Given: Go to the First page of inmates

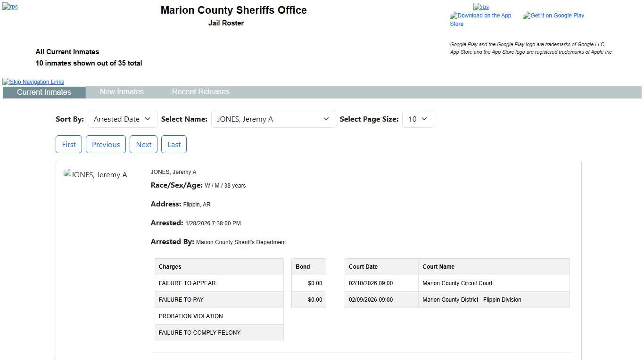Looking at the screenshot, I should point(69,145).
